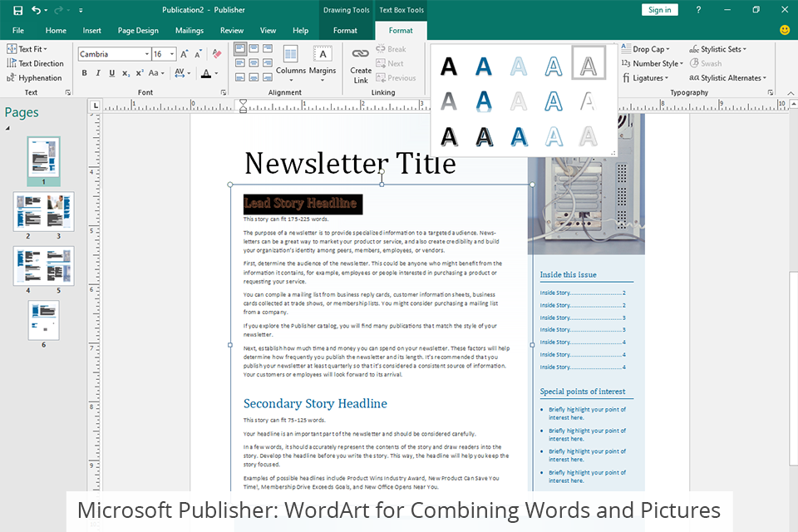The image size is (798, 532).
Task: Open the Change Case Aa dropdown
Action: pyautogui.click(x=156, y=73)
